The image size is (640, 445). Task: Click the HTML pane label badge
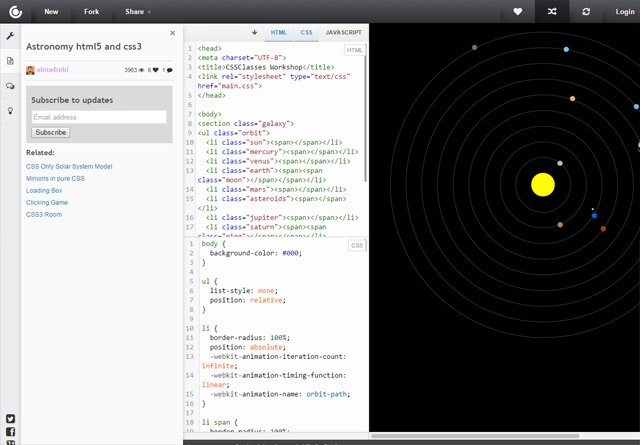coord(354,50)
